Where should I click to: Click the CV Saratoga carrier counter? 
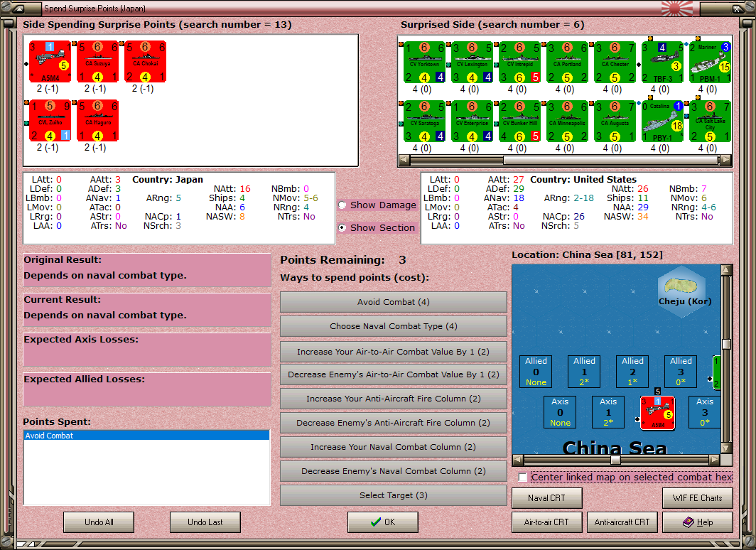(x=424, y=122)
